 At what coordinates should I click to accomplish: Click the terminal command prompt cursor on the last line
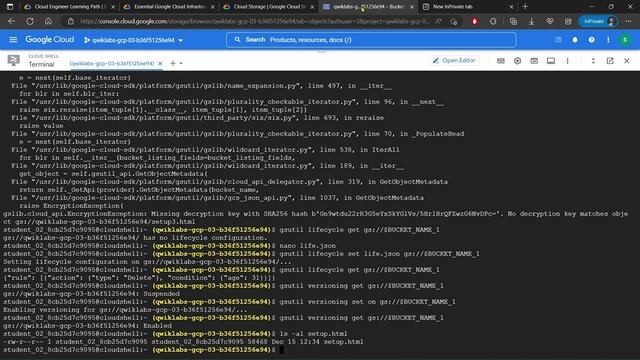pyautogui.click(x=281, y=350)
